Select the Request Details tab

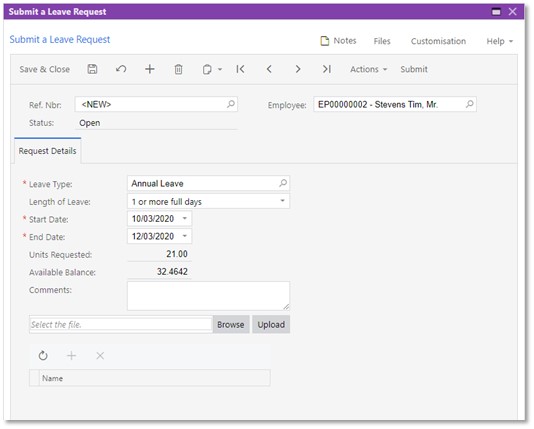[x=47, y=151]
